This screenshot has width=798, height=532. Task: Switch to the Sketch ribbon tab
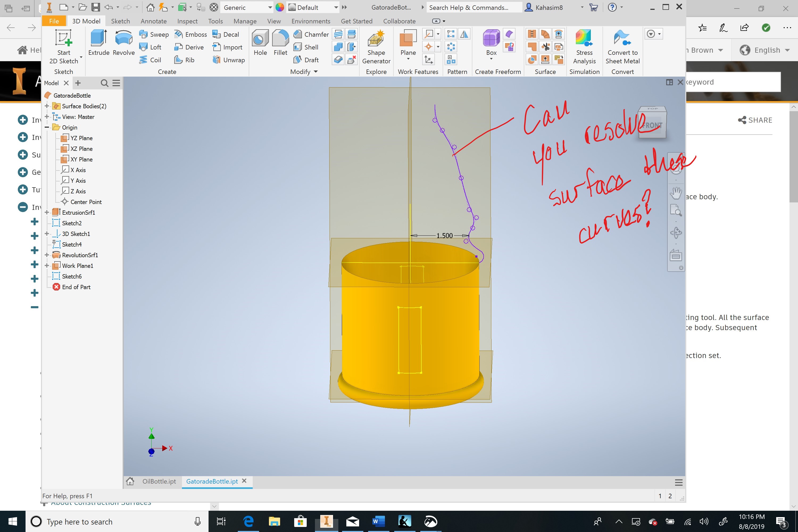coord(120,21)
